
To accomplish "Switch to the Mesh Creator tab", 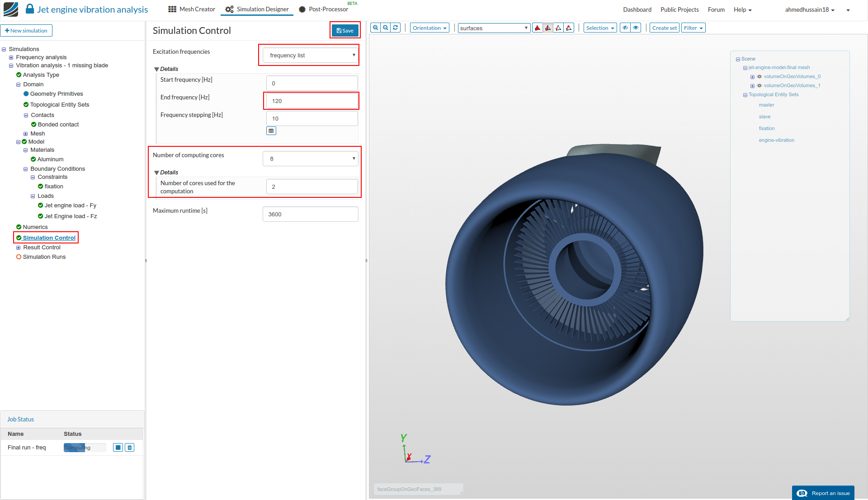I will pos(192,9).
